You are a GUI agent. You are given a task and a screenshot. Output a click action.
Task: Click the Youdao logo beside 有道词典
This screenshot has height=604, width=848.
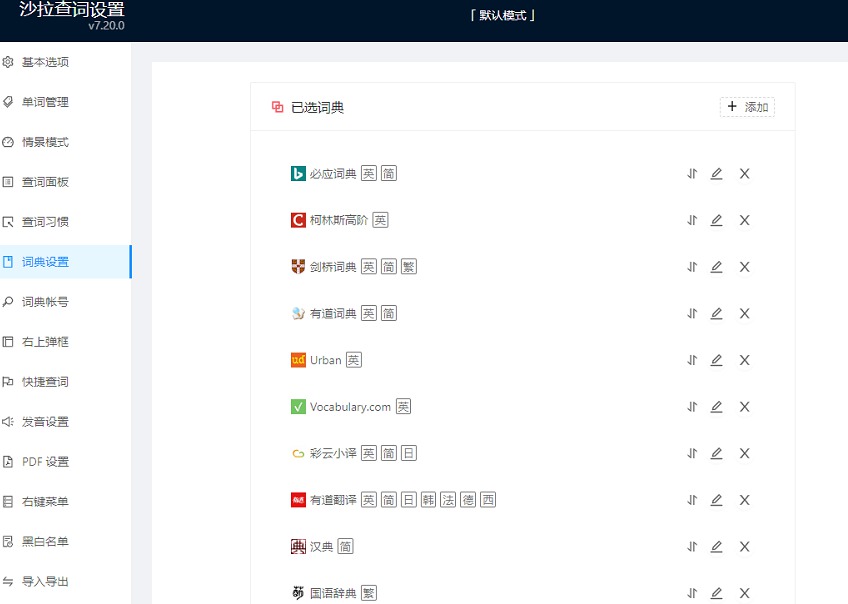click(298, 313)
